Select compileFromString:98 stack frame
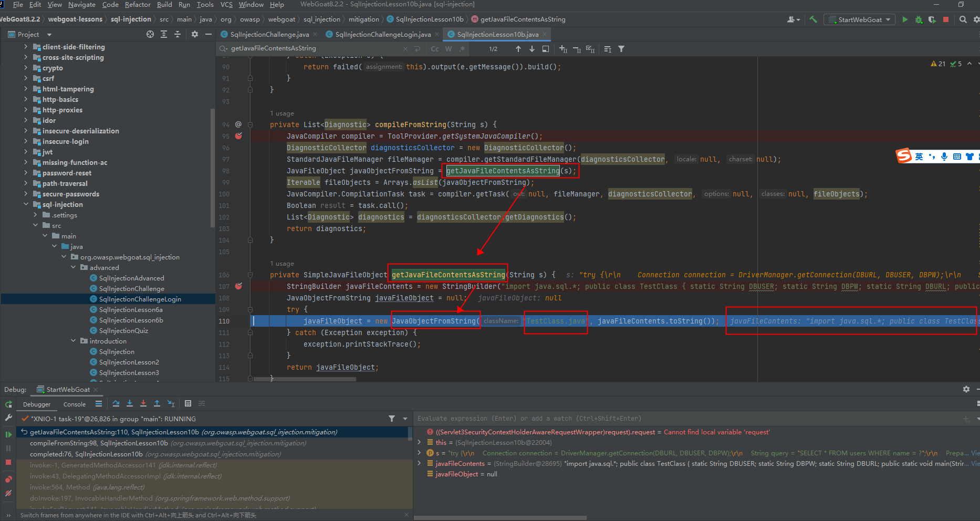980x521 pixels. point(168,443)
